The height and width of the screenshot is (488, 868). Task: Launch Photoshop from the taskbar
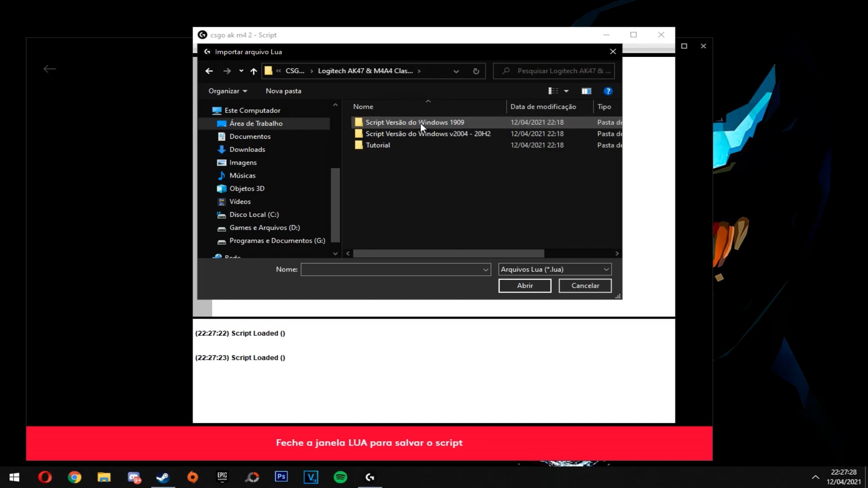pos(281,477)
